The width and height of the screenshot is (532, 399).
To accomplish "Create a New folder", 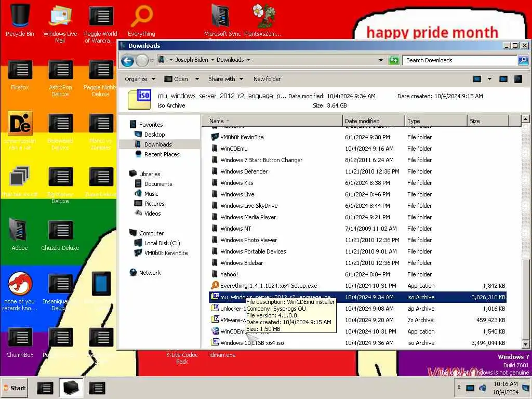I will coord(267,79).
